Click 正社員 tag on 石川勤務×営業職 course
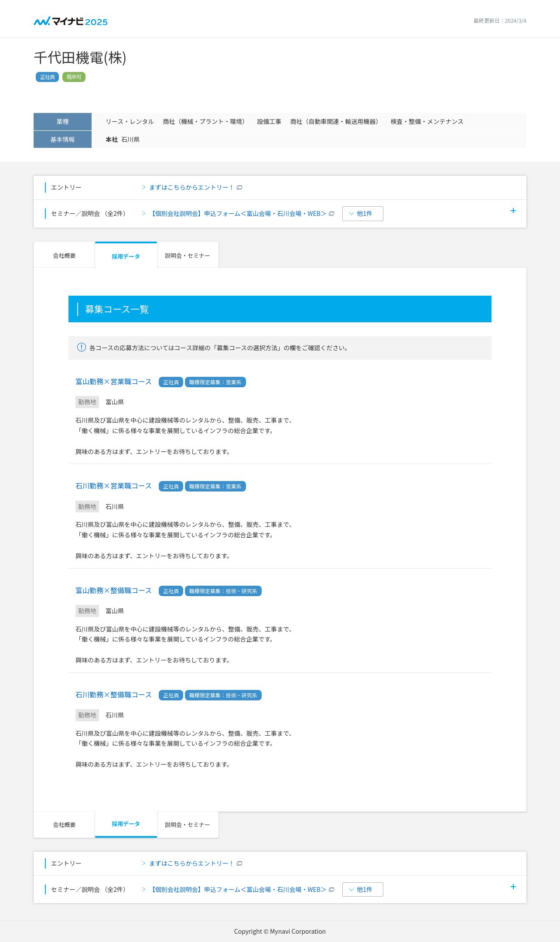This screenshot has height=942, width=560. point(171,486)
